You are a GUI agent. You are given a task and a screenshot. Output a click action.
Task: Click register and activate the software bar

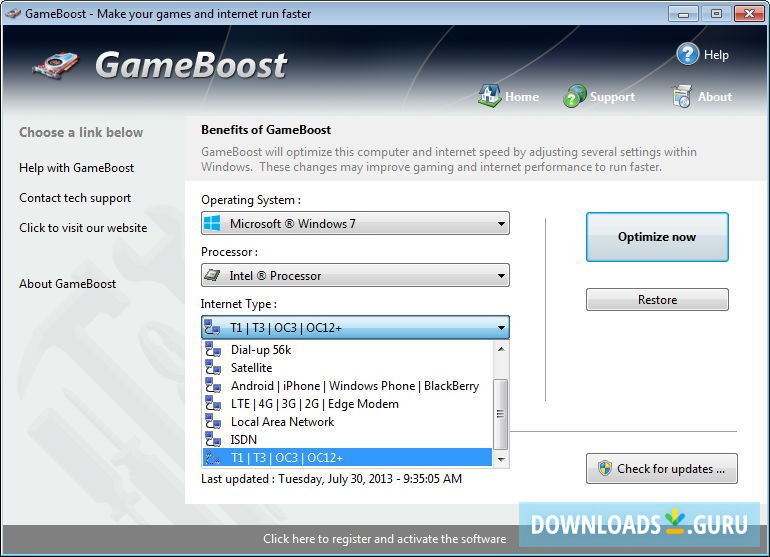[x=385, y=539]
